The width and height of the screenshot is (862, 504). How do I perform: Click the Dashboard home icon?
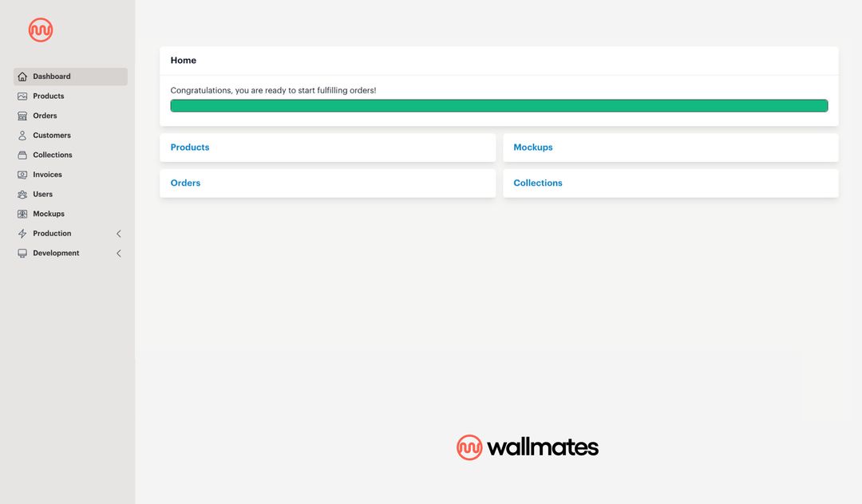(x=22, y=76)
